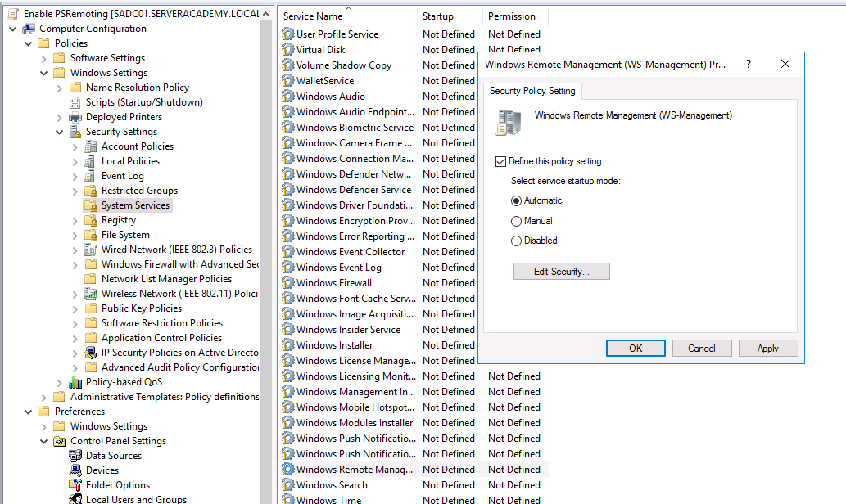Open the Security Policy Setting tab

pos(532,91)
